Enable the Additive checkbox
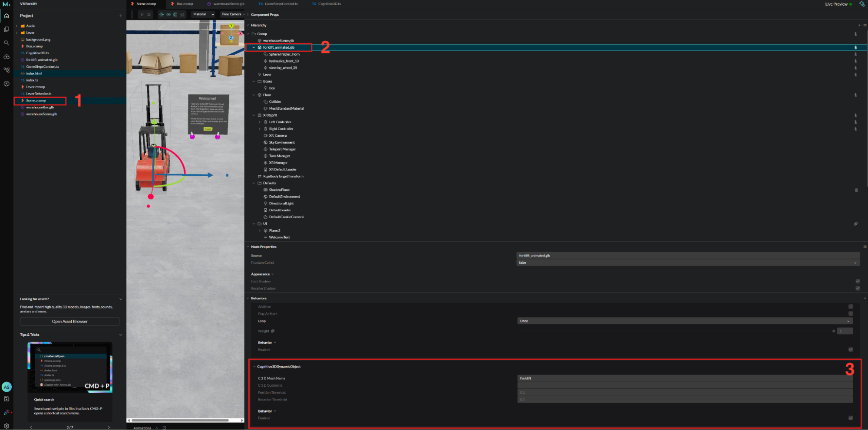Viewport: 868px width, 430px height. click(851, 307)
